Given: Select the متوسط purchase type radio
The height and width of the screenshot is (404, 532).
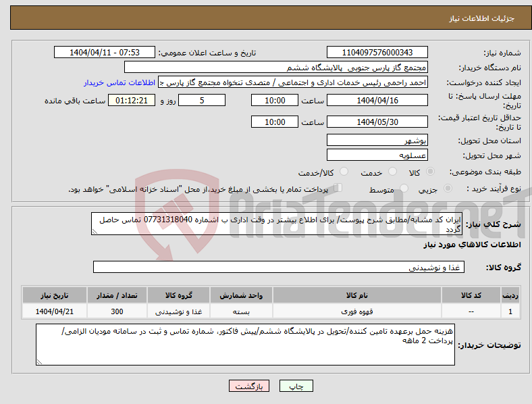Looking at the screenshot, I should click(404, 188).
